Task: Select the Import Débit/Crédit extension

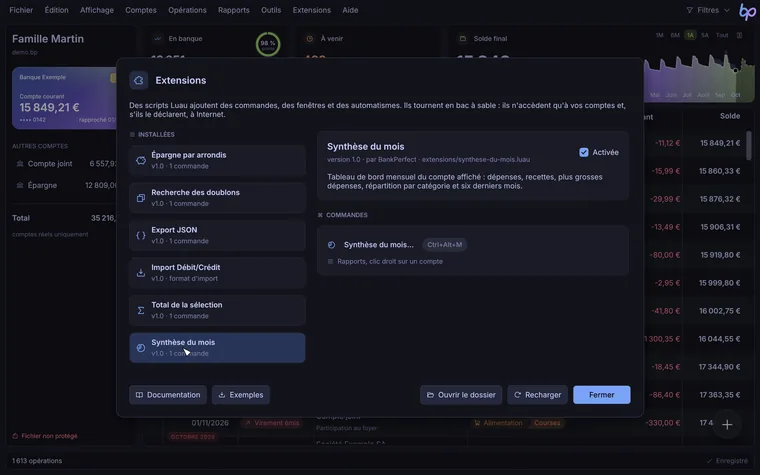Action: tap(217, 273)
